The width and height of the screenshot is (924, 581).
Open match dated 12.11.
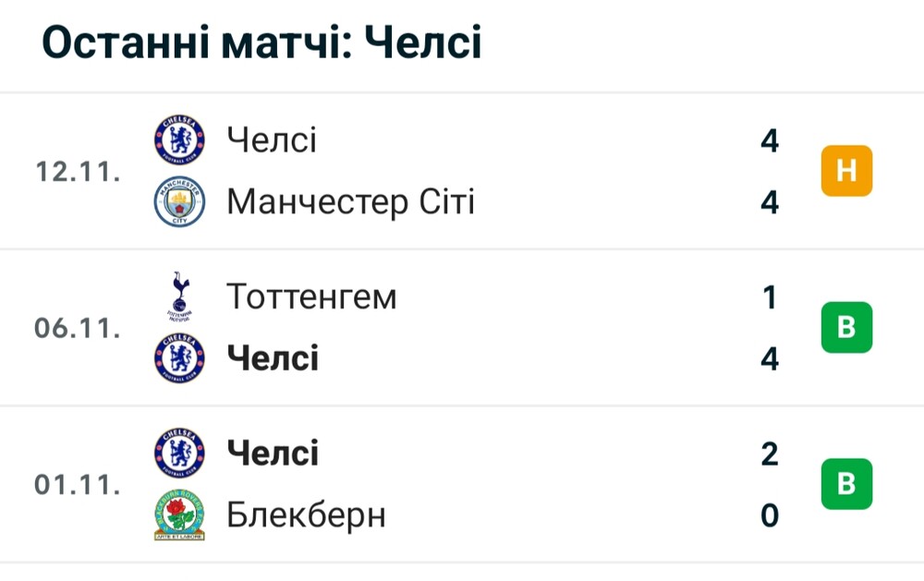coord(462,171)
